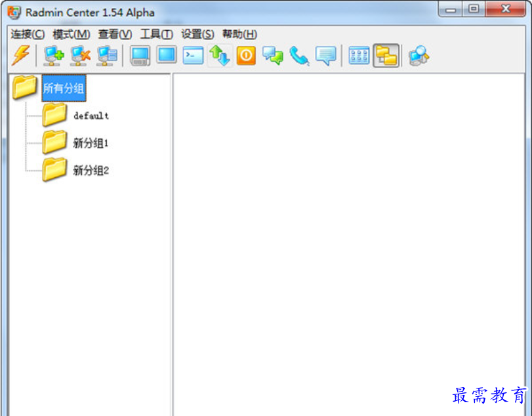
Task: Select the 所有分组 root group
Action: point(64,88)
